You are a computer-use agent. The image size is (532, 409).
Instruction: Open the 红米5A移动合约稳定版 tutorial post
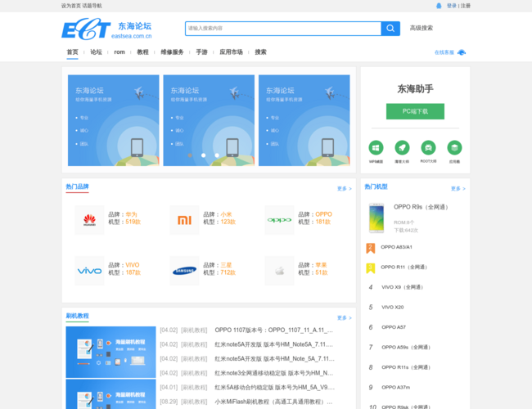[x=275, y=387]
